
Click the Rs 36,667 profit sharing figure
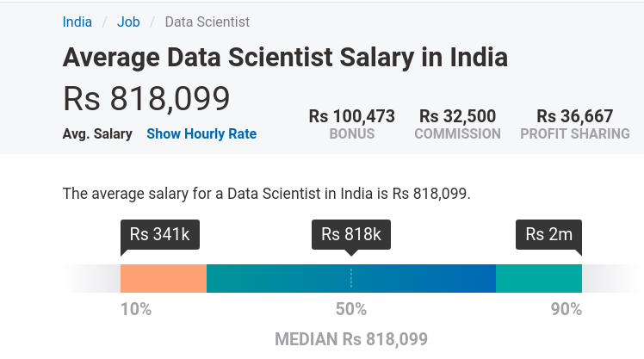(x=574, y=116)
